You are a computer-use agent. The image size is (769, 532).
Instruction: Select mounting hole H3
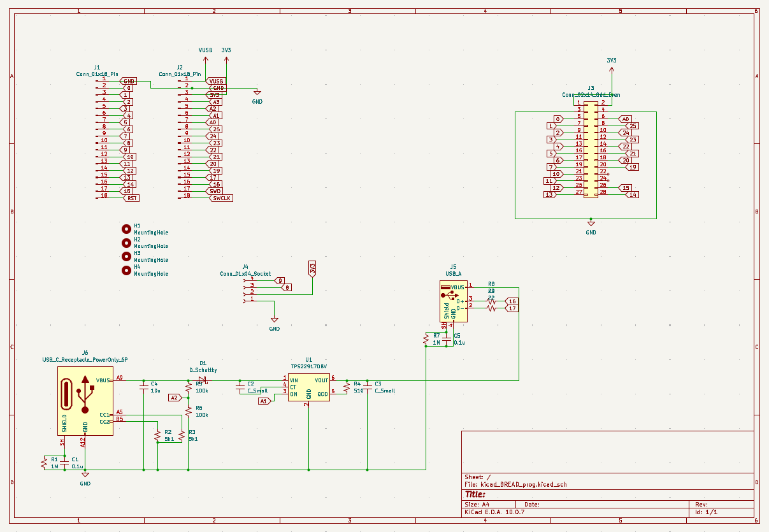[x=126, y=256]
